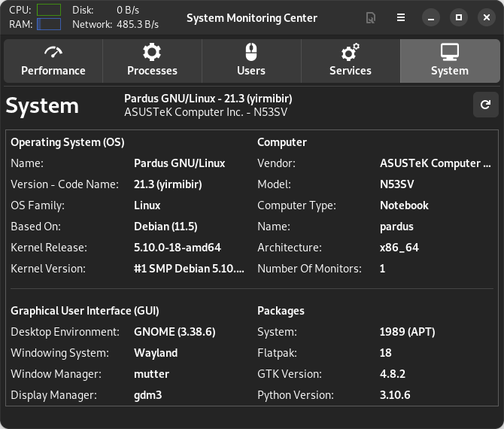Click the truncated Vendor value ASUSTeK Computer
Viewport: 504px width, 429px height.
[x=436, y=163]
